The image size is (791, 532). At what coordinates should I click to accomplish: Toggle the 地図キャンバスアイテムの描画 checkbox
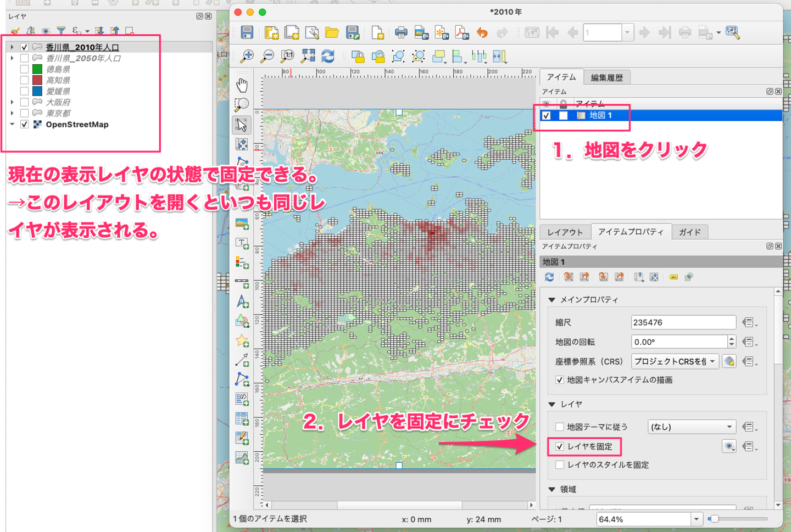pyautogui.click(x=559, y=380)
